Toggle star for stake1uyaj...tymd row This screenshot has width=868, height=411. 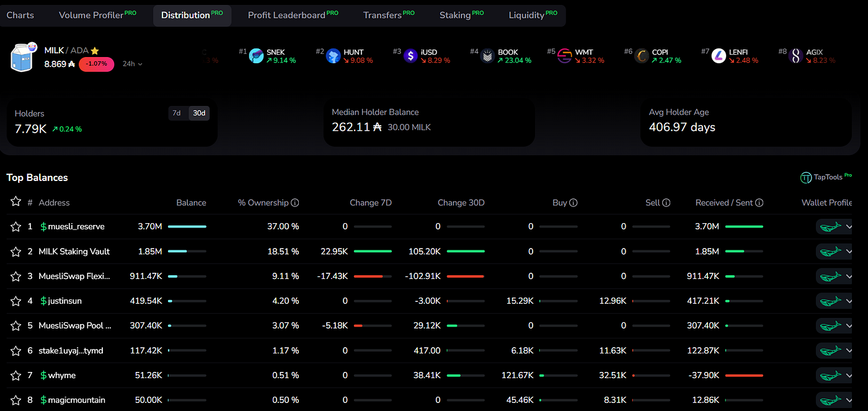click(x=15, y=351)
